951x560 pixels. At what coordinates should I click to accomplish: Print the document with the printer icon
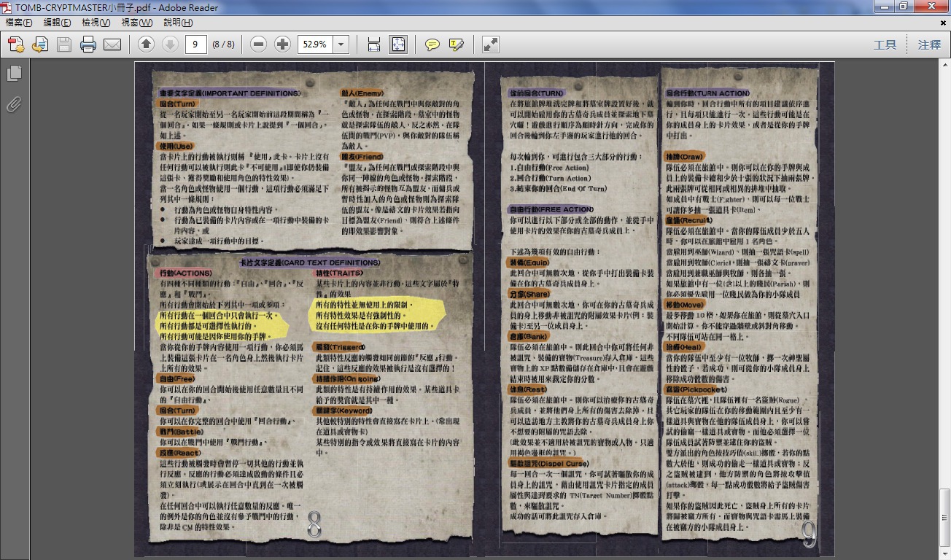click(88, 44)
